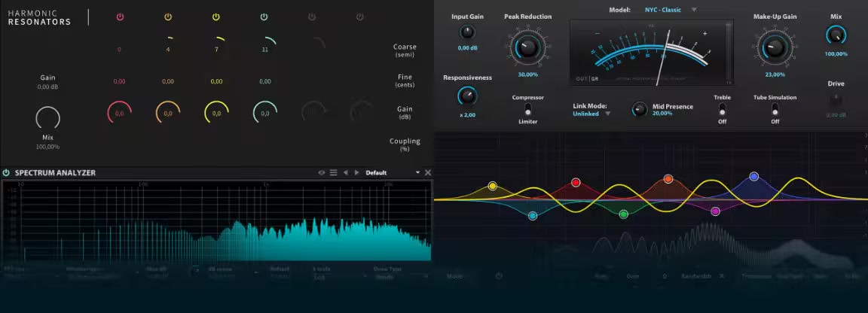Click the Input Gain 0,00 dB value
Image resolution: width=868 pixels, height=313 pixels.
point(467,47)
